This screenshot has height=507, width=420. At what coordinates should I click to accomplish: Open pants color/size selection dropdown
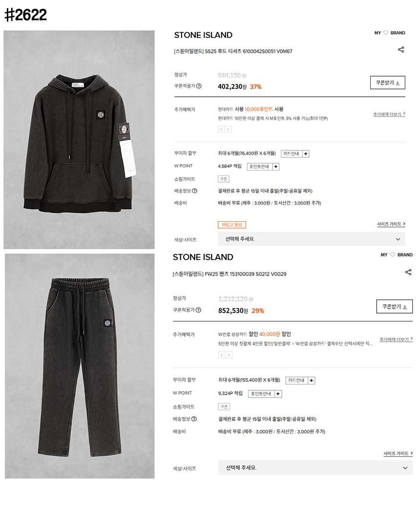[x=315, y=468]
